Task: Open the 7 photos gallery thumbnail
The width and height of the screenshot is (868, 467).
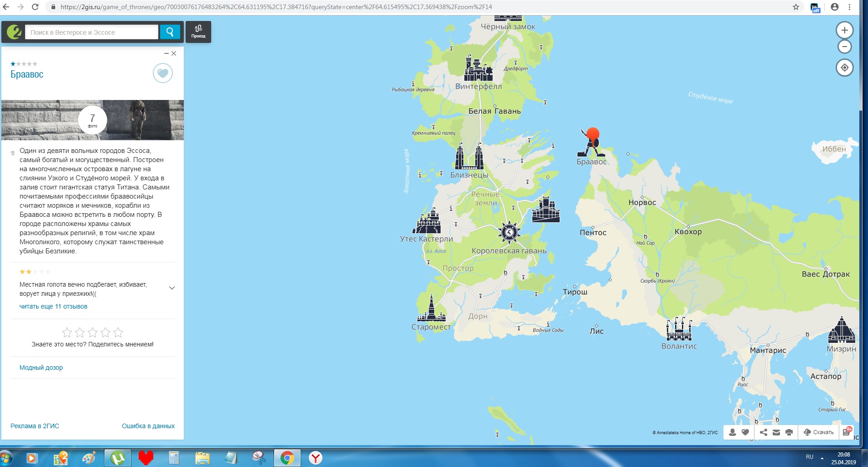Action: (x=93, y=120)
